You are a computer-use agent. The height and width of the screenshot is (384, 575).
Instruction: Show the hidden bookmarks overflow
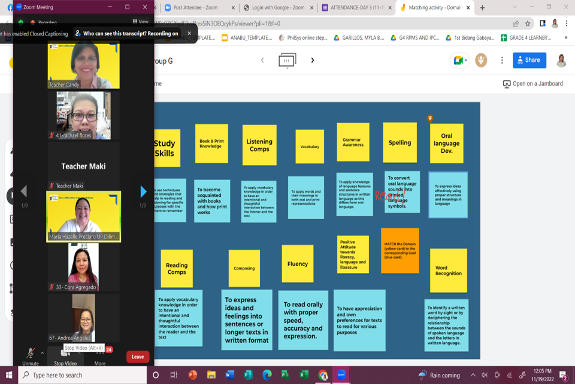click(566, 38)
